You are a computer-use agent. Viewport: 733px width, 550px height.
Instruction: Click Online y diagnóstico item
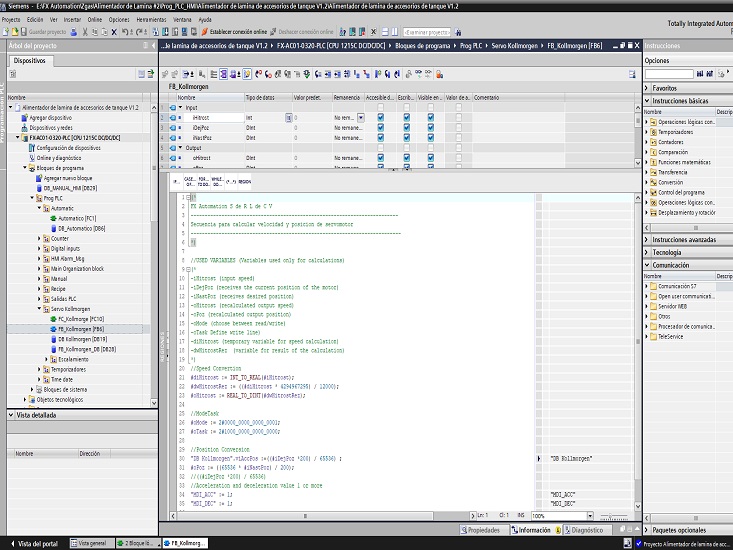click(59, 158)
